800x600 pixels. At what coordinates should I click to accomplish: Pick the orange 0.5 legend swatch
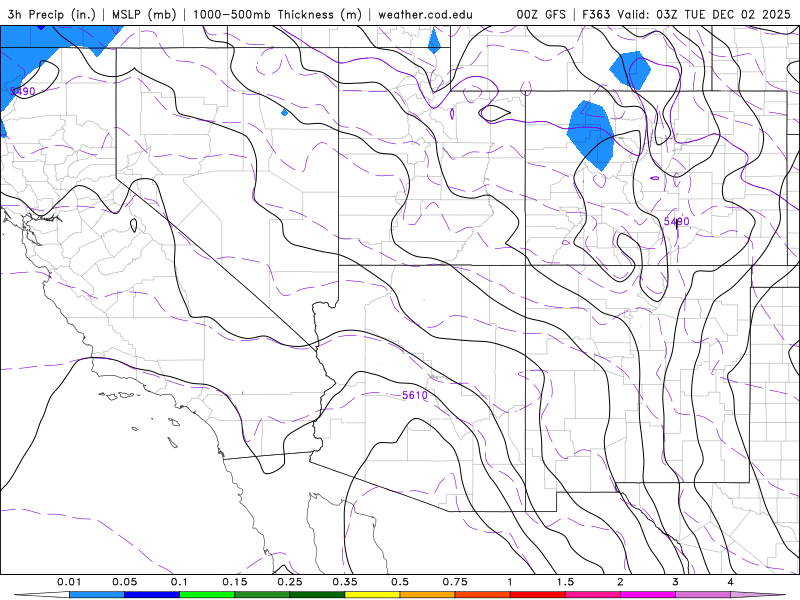428,595
